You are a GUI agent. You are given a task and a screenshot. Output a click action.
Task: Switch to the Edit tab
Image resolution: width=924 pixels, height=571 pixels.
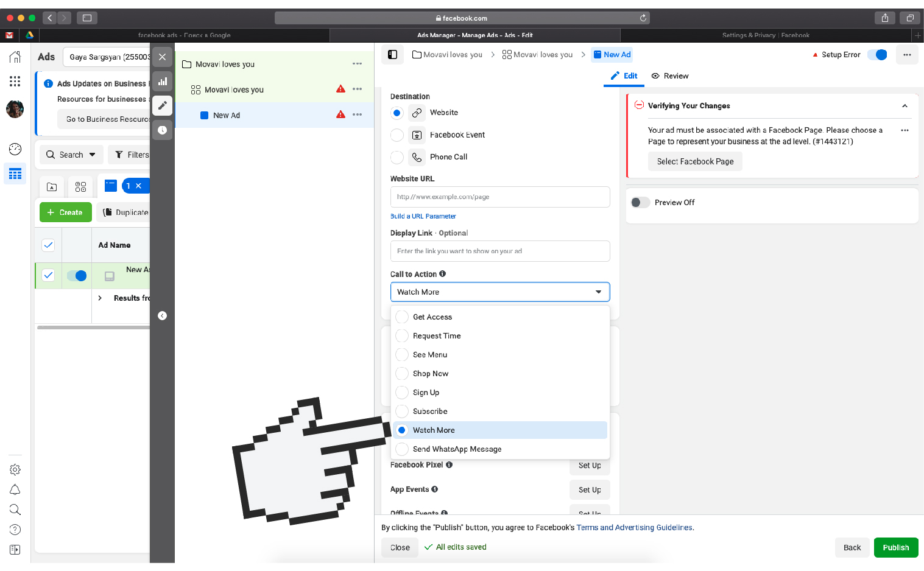point(624,76)
